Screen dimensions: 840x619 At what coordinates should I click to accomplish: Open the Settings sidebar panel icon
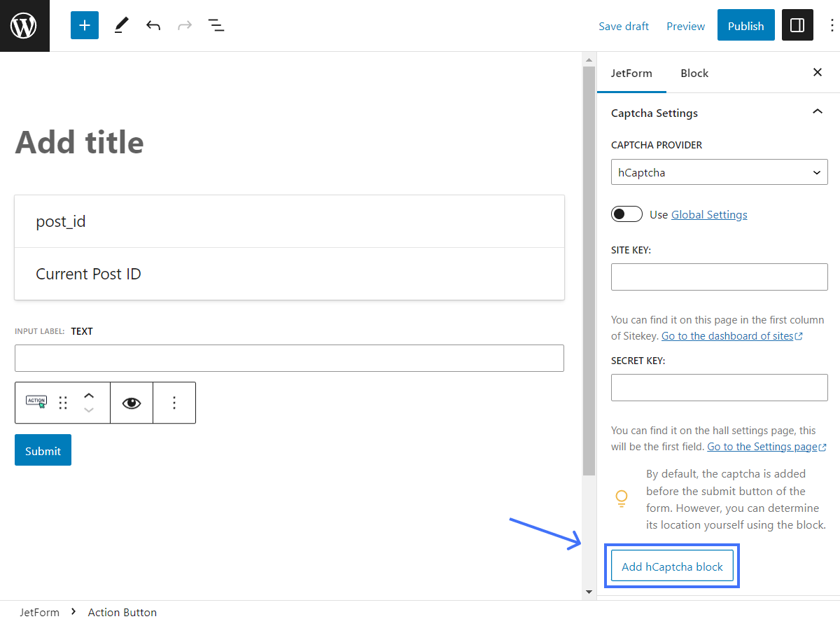tap(797, 25)
